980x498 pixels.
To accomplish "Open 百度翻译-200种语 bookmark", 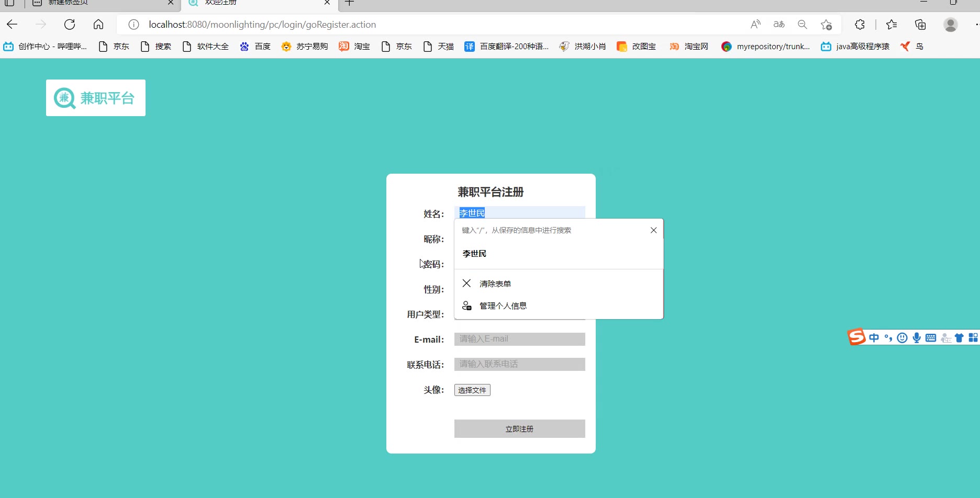I will [x=506, y=47].
